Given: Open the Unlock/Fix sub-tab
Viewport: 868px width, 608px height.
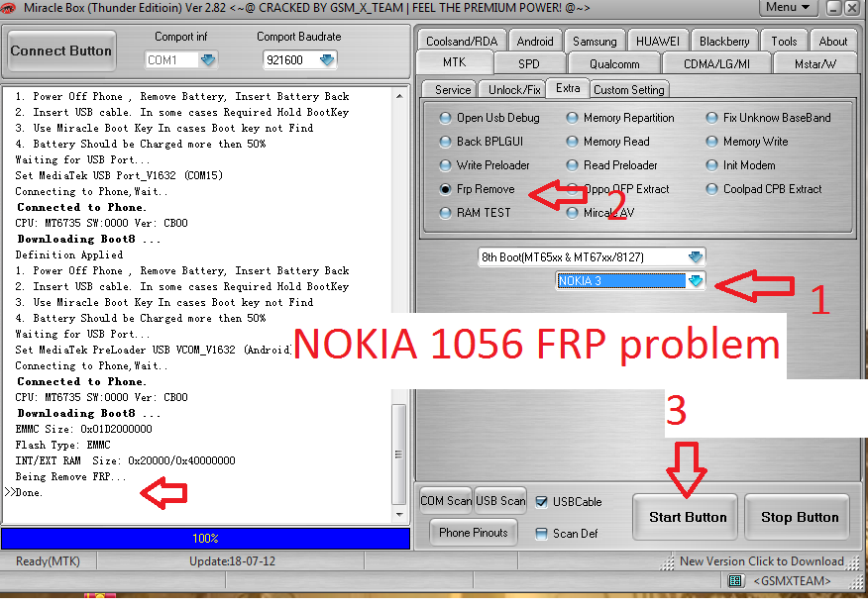Looking at the screenshot, I should (x=514, y=90).
